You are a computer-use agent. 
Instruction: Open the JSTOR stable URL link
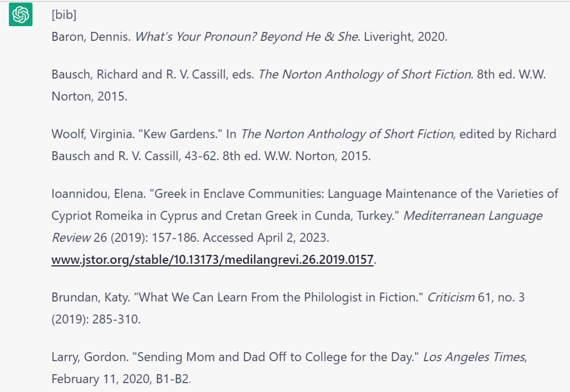213,260
